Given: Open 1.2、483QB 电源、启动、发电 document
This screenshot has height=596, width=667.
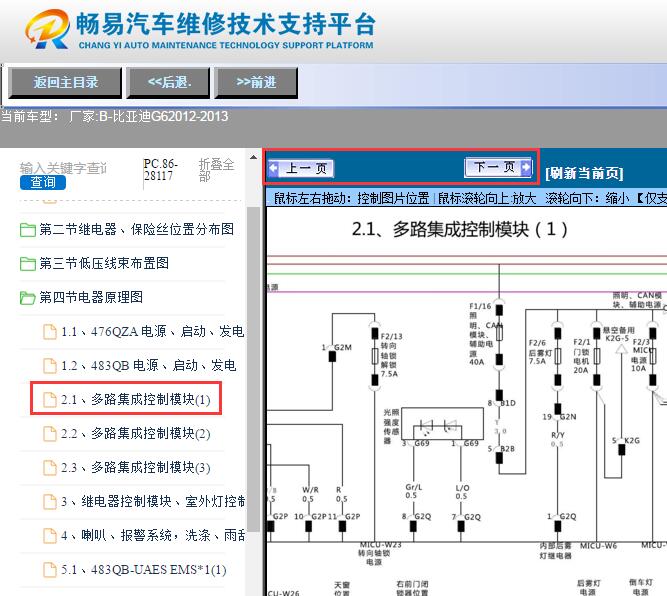Looking at the screenshot, I should 148,365.
